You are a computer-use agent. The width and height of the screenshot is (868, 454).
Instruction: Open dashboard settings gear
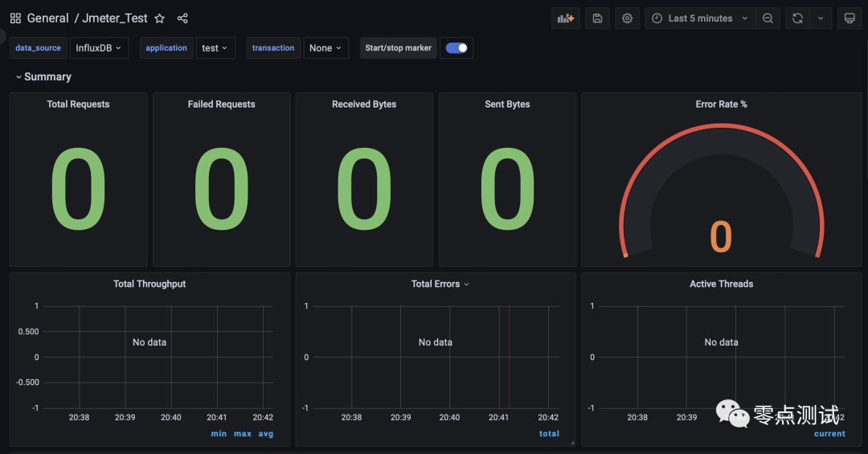click(x=627, y=18)
